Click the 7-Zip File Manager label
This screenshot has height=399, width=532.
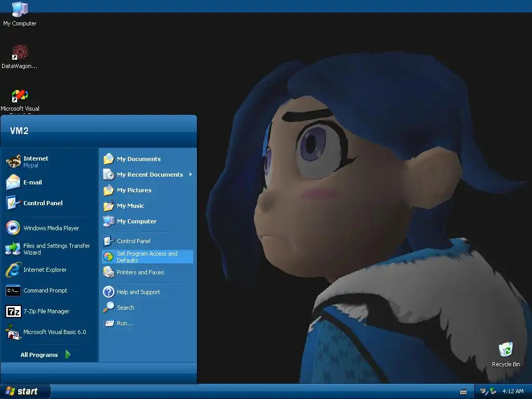tap(46, 311)
